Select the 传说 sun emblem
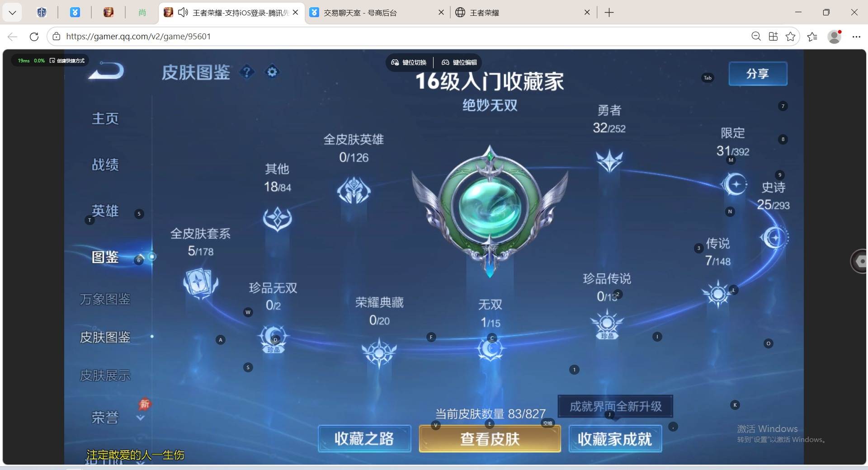 (717, 294)
